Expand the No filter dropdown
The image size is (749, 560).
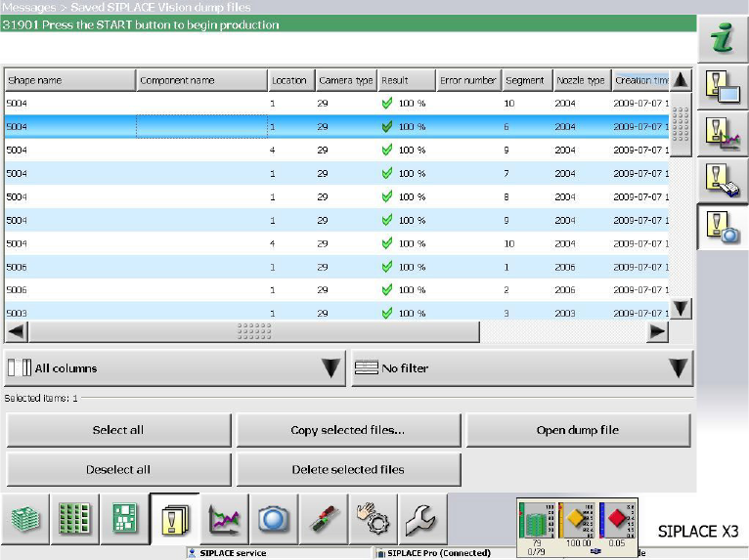522,368
